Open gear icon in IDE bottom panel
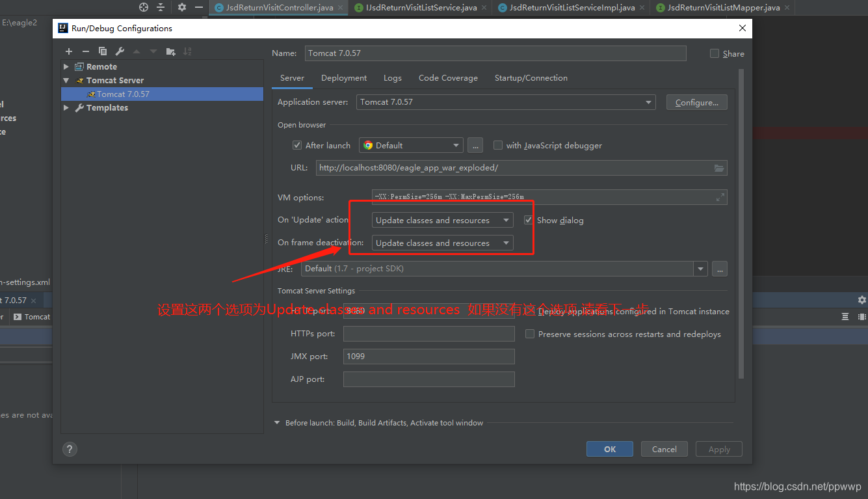 862,300
